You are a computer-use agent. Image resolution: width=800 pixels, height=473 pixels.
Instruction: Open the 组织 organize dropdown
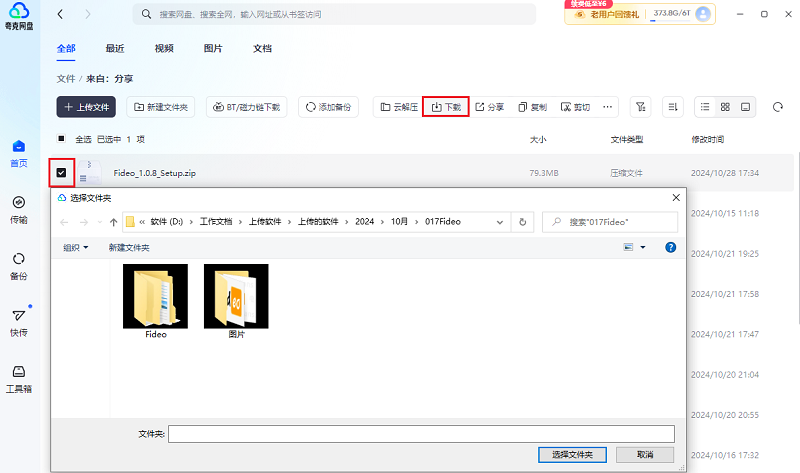pyautogui.click(x=76, y=247)
